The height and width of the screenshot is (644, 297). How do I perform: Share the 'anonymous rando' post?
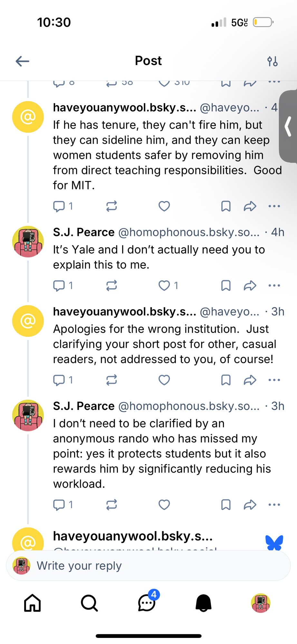coord(250,505)
